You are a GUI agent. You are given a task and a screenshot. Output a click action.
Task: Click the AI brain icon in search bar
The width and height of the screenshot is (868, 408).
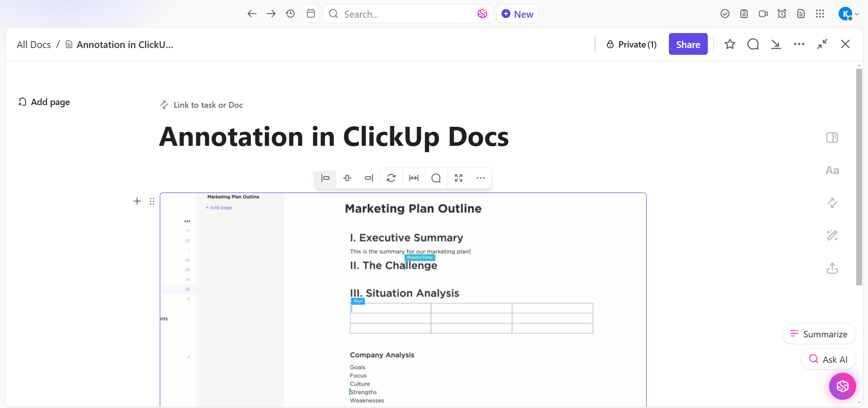(482, 14)
